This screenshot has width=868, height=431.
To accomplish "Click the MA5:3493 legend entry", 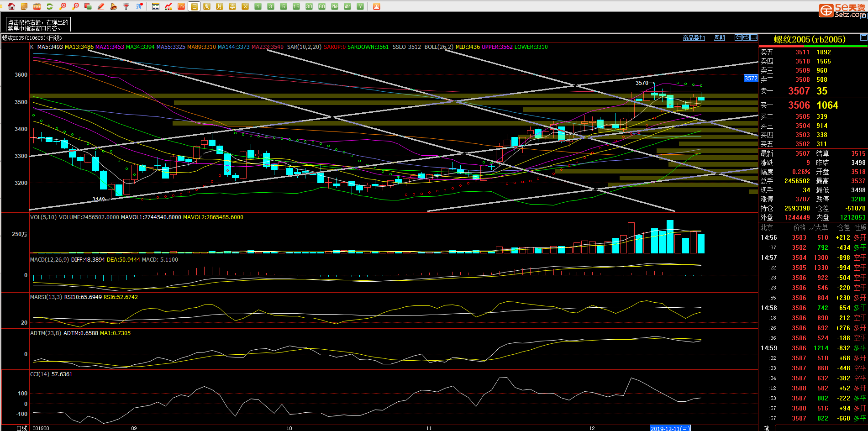I will [50, 47].
